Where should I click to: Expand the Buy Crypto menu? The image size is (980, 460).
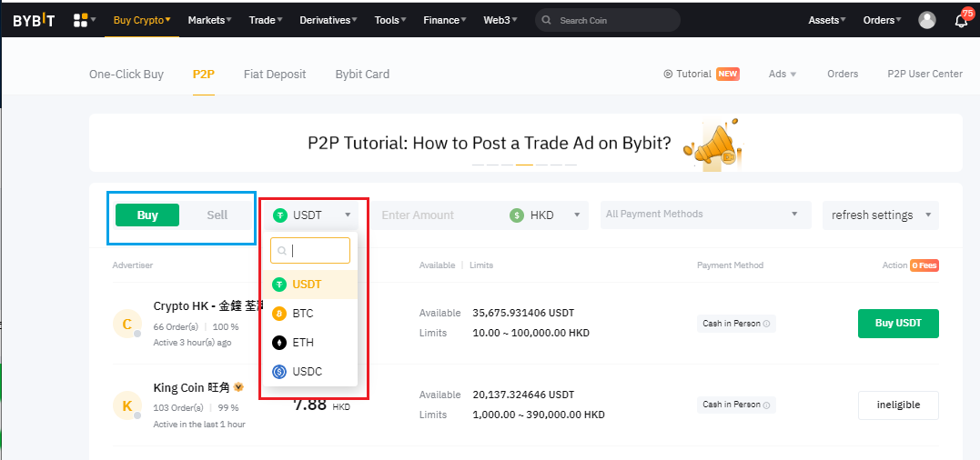pyautogui.click(x=142, y=20)
